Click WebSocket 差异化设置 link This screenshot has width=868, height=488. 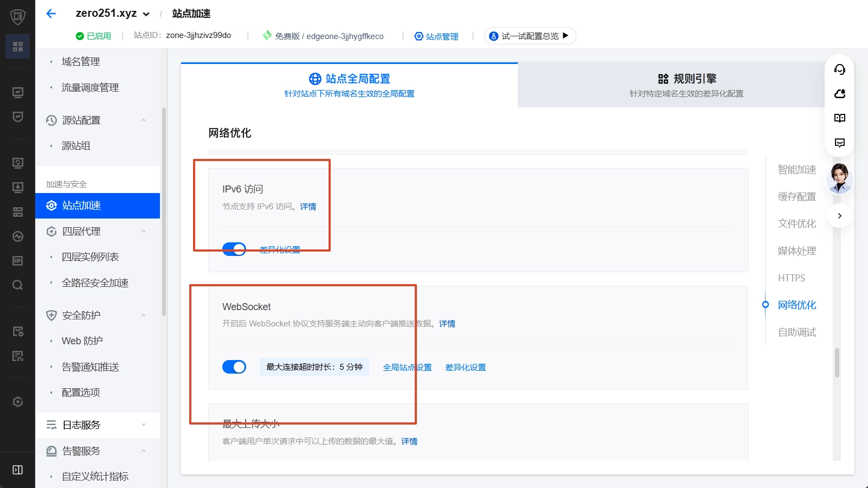point(466,368)
